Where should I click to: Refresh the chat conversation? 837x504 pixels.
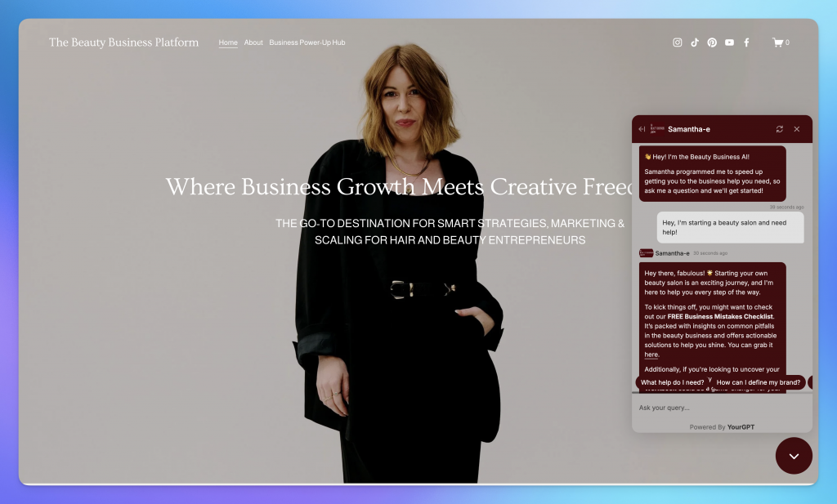click(x=780, y=129)
